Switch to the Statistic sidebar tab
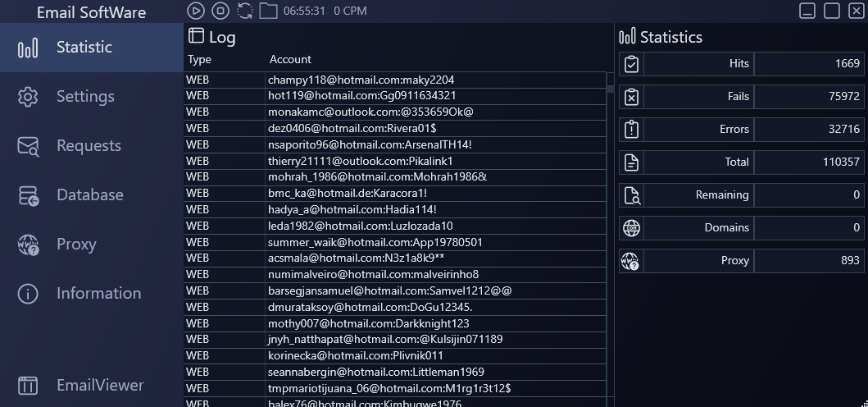868x407 pixels. [84, 48]
